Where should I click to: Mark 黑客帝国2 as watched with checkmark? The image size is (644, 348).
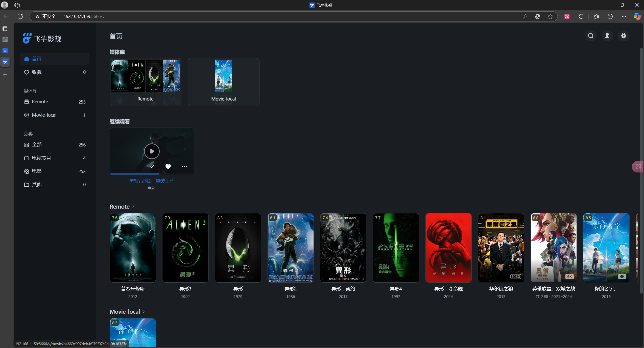[152, 166]
